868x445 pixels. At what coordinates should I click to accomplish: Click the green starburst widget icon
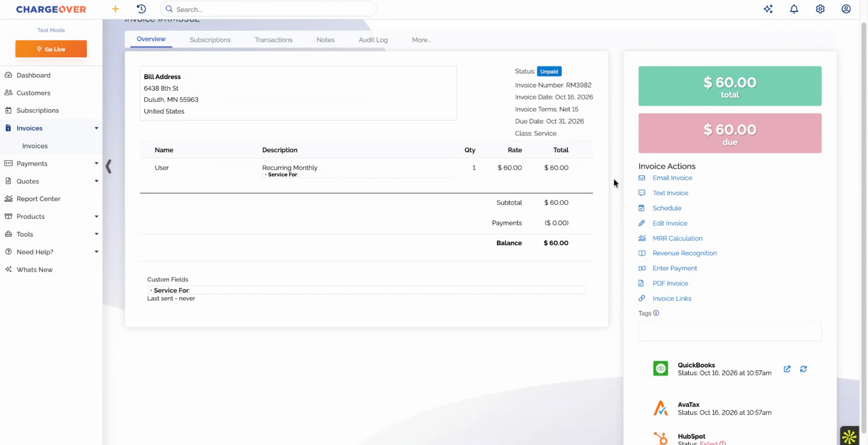tap(849, 437)
